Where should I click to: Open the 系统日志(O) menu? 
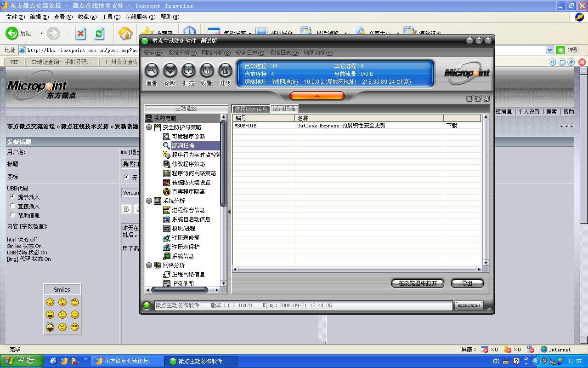pyautogui.click(x=284, y=53)
